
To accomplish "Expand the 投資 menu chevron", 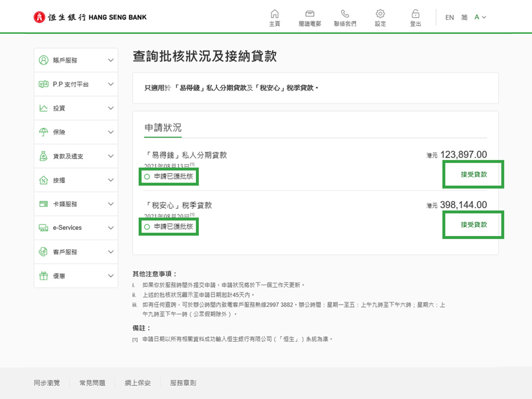I will coord(111,108).
